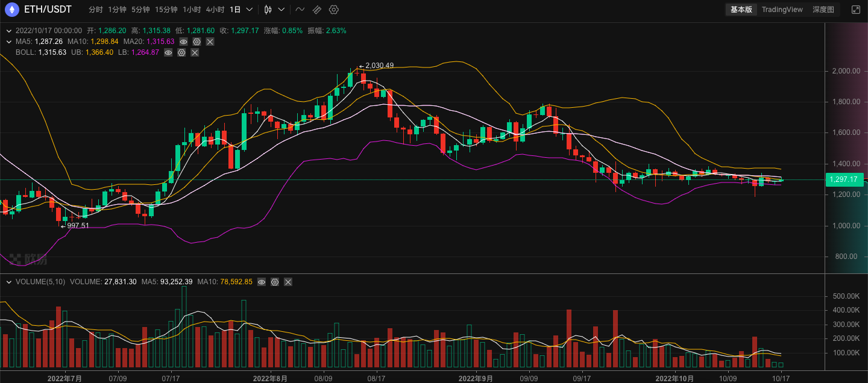Image resolution: width=868 pixels, height=383 pixels.
Task: Switch to the 深度图 tab
Action: (x=823, y=10)
